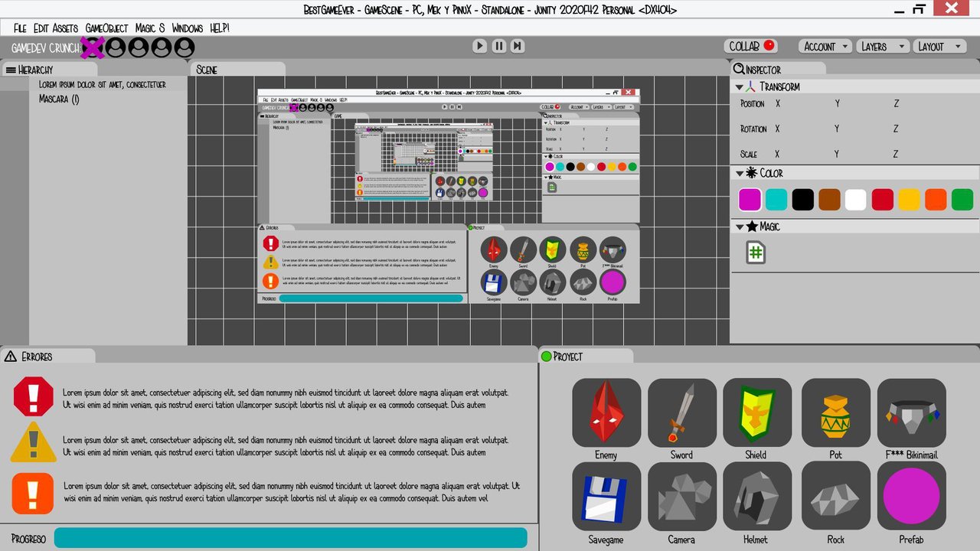
Task: Open the Layout dropdown
Action: point(940,47)
